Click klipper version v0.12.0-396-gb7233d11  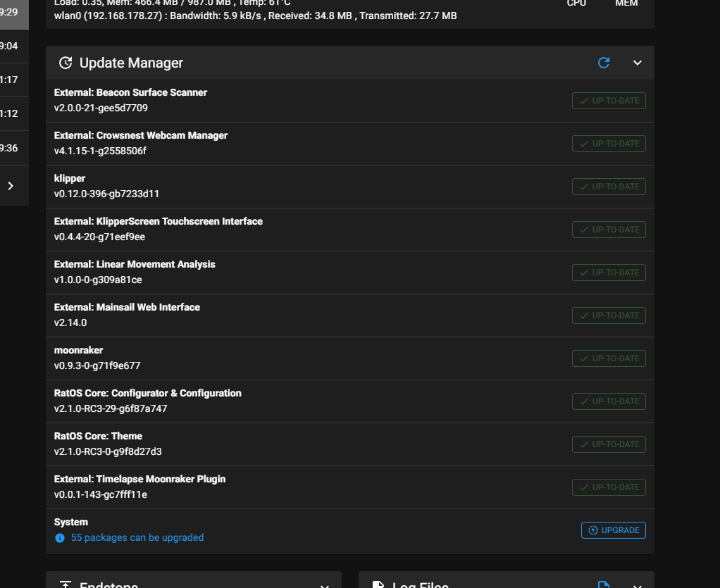click(106, 194)
